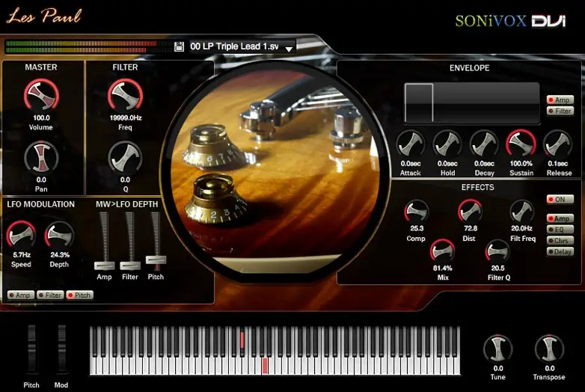This screenshot has width=585, height=392.
Task: Toggle the LFO Modulation Filter button
Action: point(50,295)
